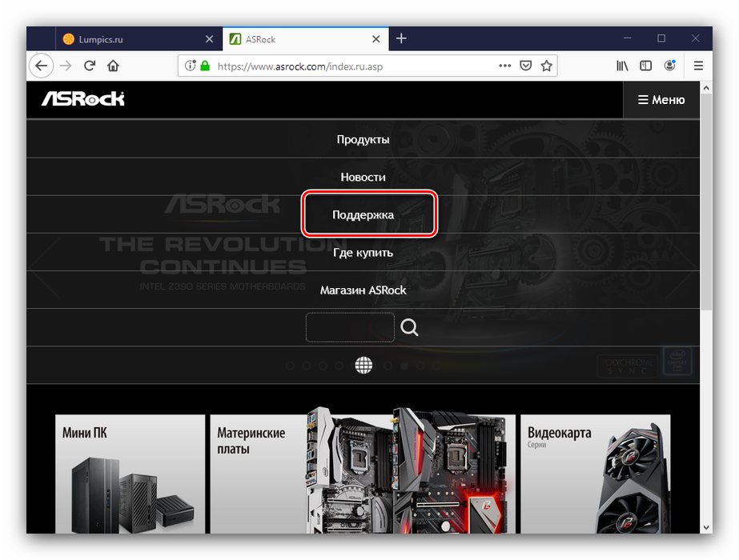Bookmark this page with the star icon
This screenshot has height=560, width=739.
[546, 66]
